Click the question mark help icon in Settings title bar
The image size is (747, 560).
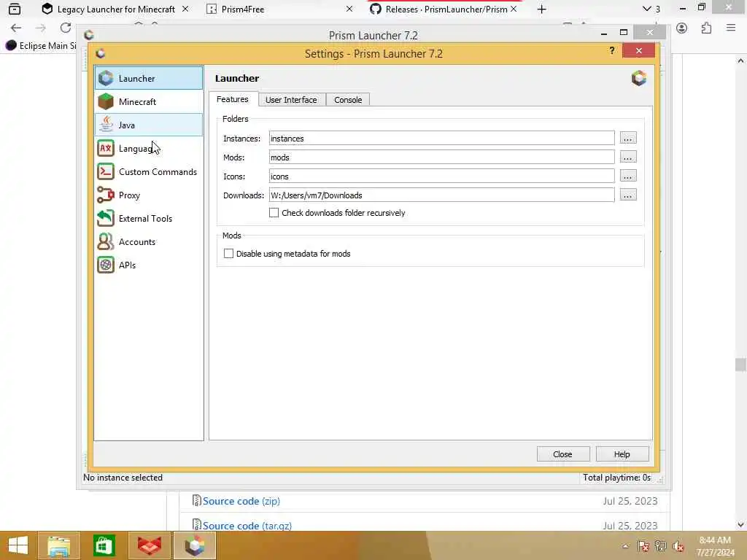point(612,50)
